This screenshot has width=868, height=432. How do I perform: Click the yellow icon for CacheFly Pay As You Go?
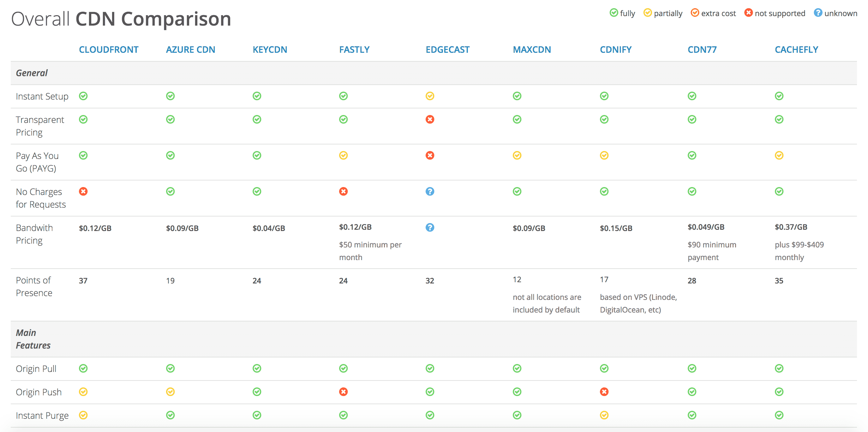(x=779, y=155)
